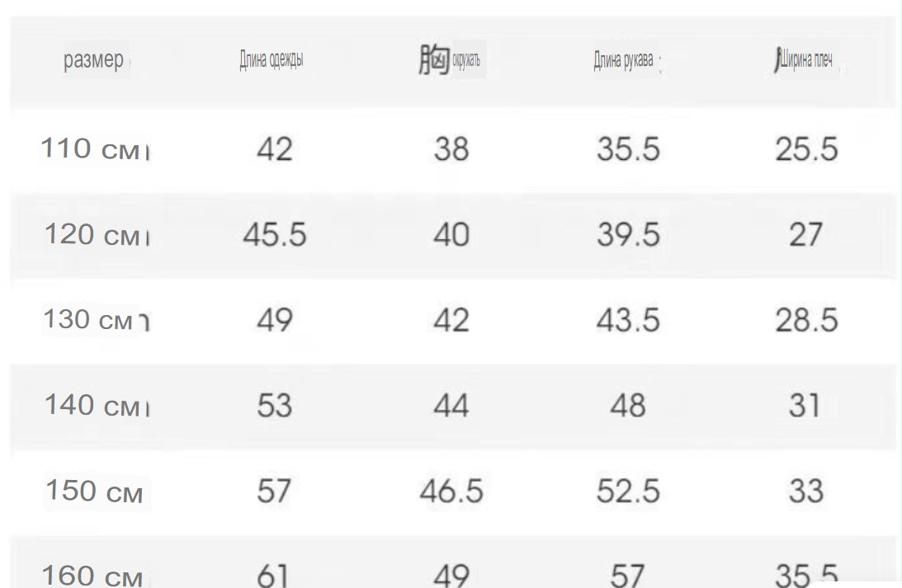This screenshot has width=902, height=588.
Task: Click the 120 см size label
Action: 92,234
